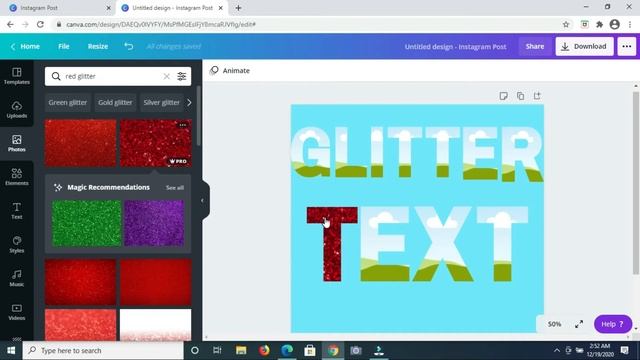
Task: Open Microsoft Edge from the taskbar
Action: click(287, 351)
